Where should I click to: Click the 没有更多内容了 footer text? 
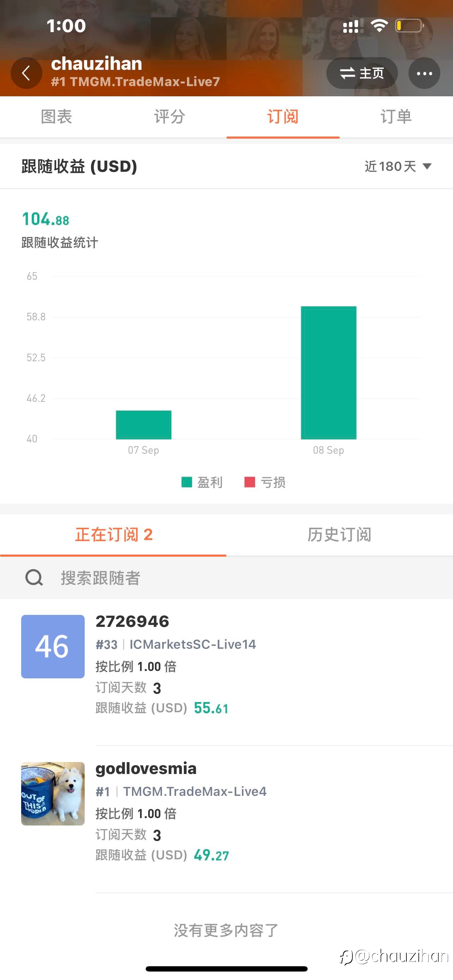click(x=226, y=930)
